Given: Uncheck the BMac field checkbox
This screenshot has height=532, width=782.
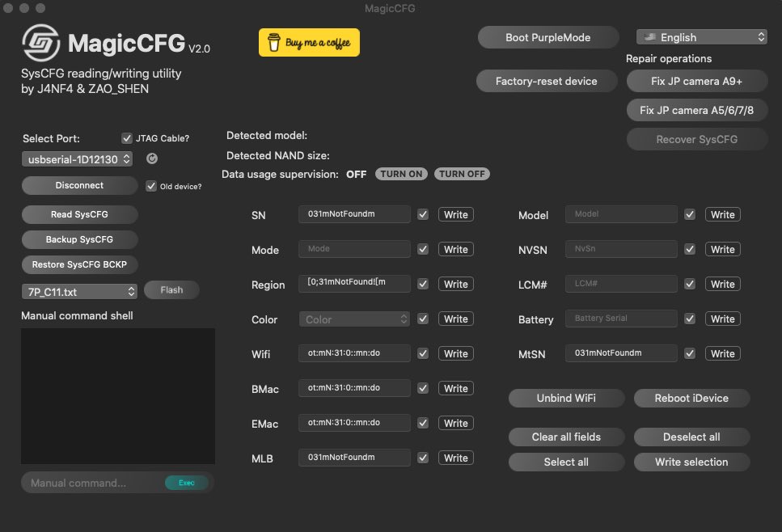Looking at the screenshot, I should [x=423, y=388].
